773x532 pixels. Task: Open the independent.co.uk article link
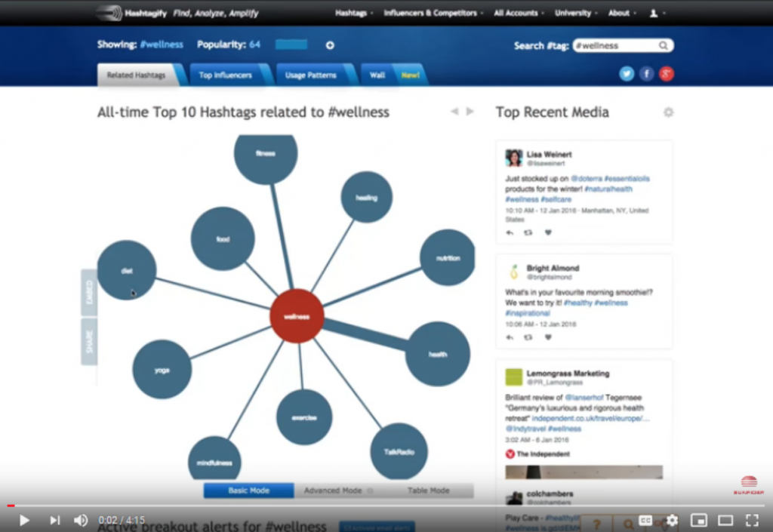coord(590,418)
